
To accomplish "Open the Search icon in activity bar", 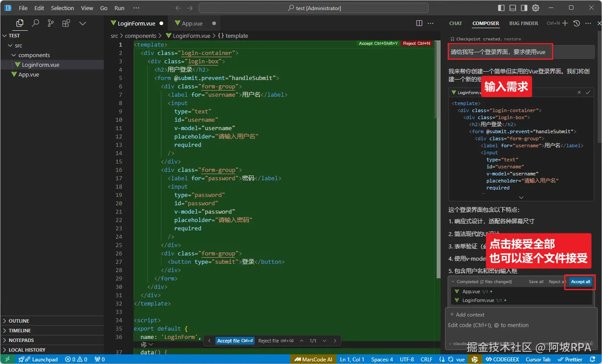I will (x=36, y=23).
